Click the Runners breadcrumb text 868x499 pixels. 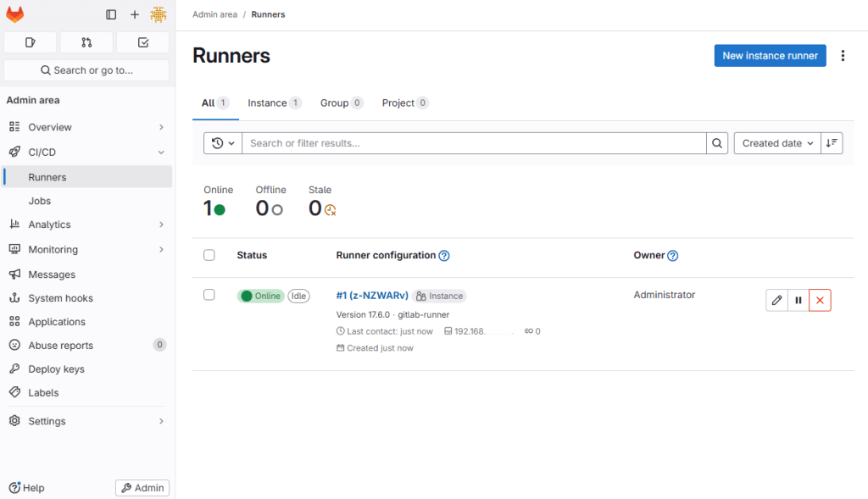click(x=268, y=14)
